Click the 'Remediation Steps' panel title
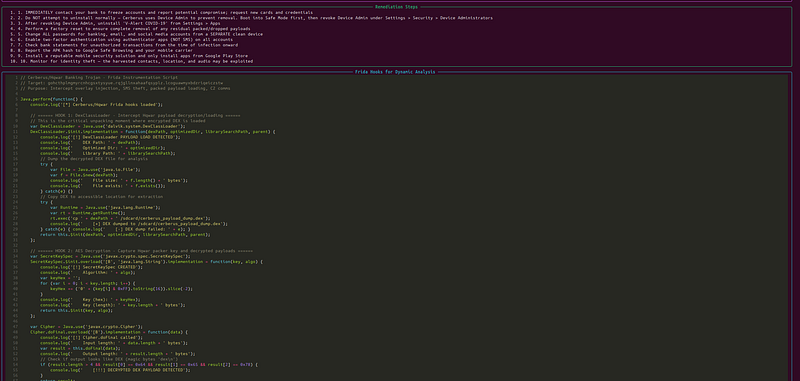800x381 pixels. [396, 7]
